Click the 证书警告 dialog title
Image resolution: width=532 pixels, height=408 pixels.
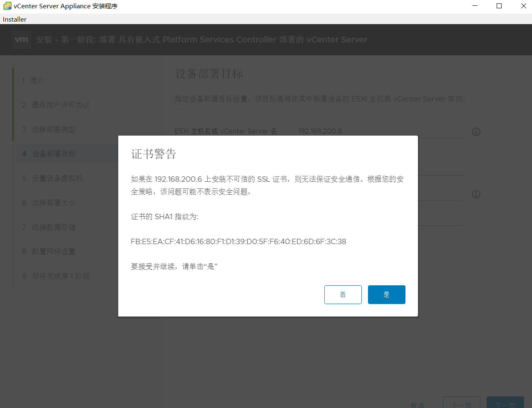coord(154,154)
